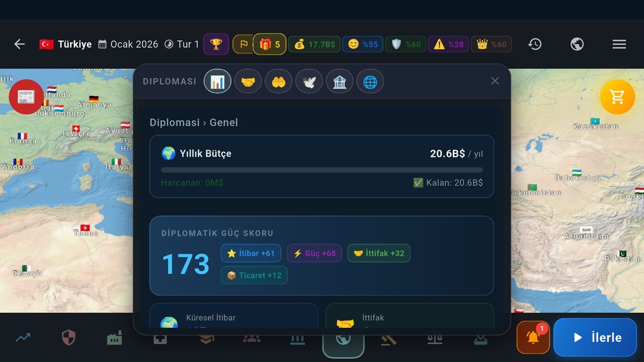Select Cezayir on the map

point(27,271)
